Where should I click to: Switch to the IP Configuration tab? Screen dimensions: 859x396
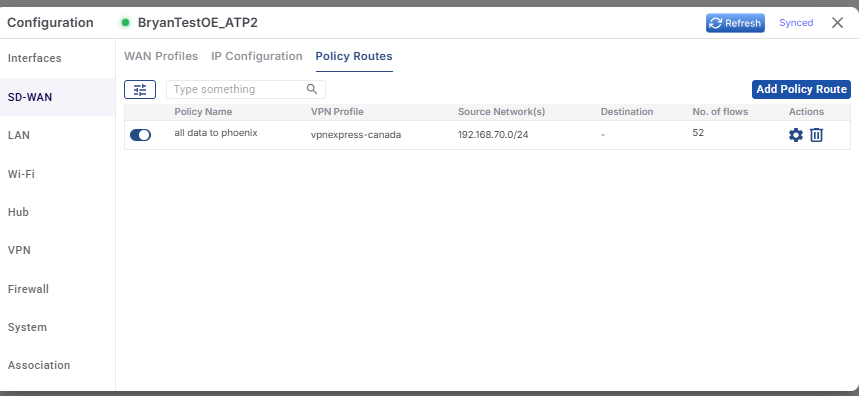click(257, 56)
